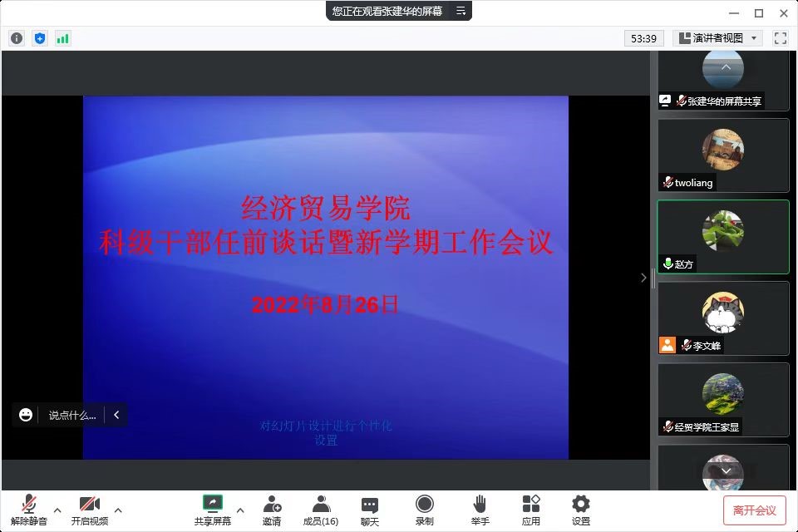The image size is (798, 532).
Task: Select twoliang participant tile
Action: point(723,155)
